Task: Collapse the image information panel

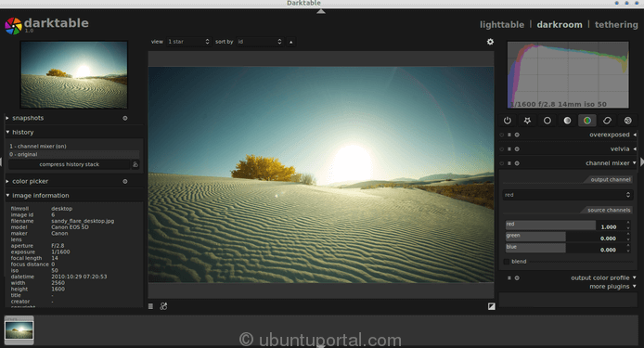Action: 7,196
